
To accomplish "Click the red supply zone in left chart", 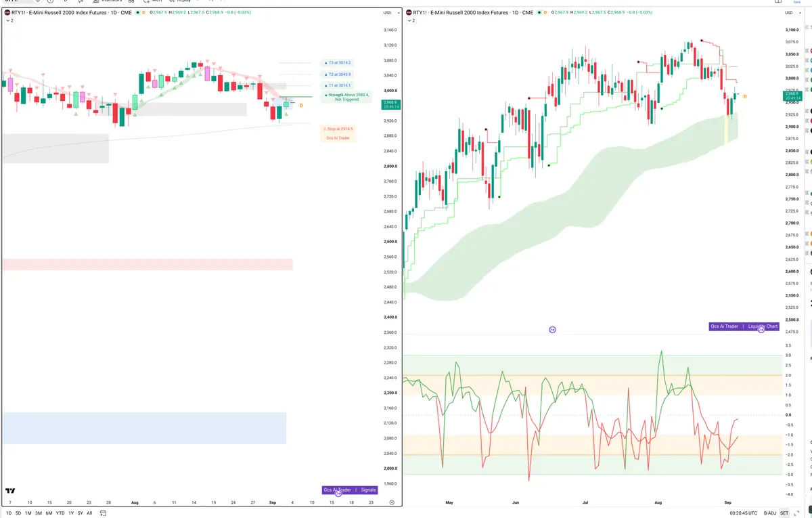I will click(x=148, y=264).
